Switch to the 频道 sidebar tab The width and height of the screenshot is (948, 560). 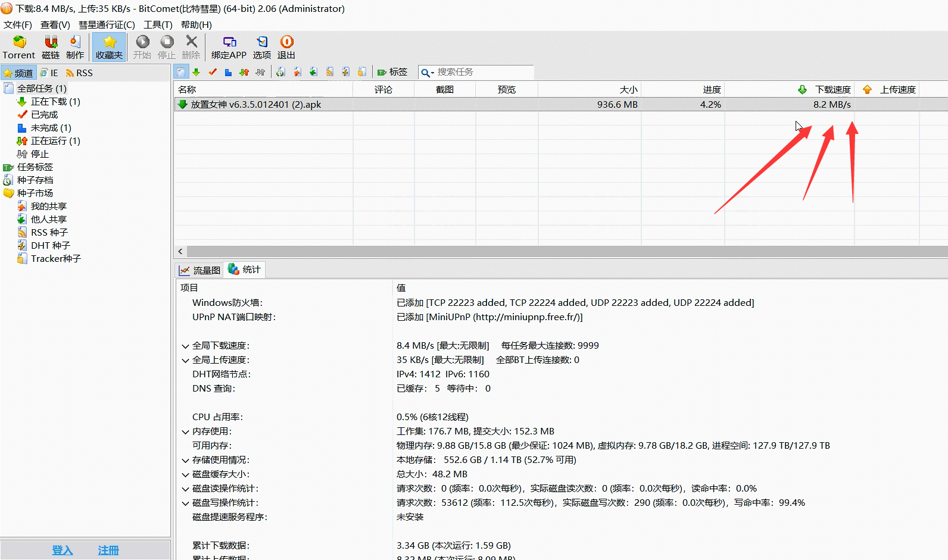coord(18,73)
